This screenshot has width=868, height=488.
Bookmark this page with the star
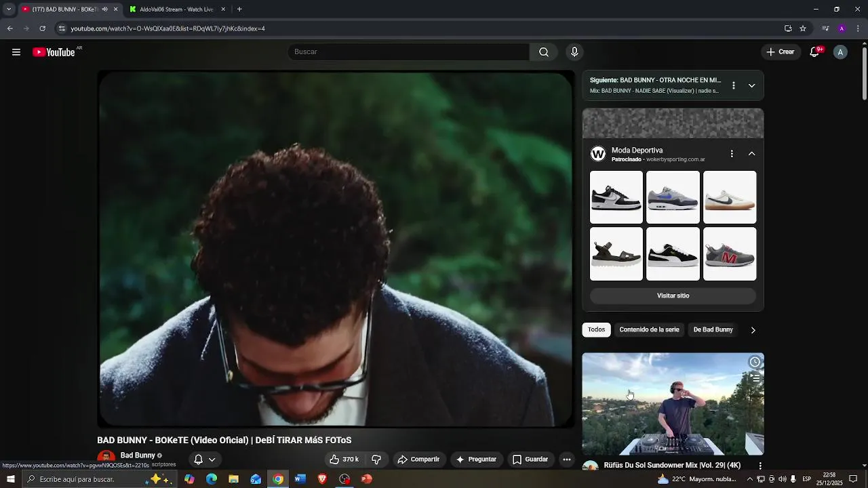[x=803, y=28]
